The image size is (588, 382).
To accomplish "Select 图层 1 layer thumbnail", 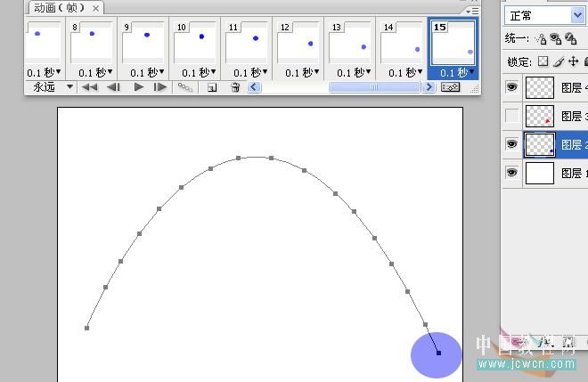I will point(540,173).
